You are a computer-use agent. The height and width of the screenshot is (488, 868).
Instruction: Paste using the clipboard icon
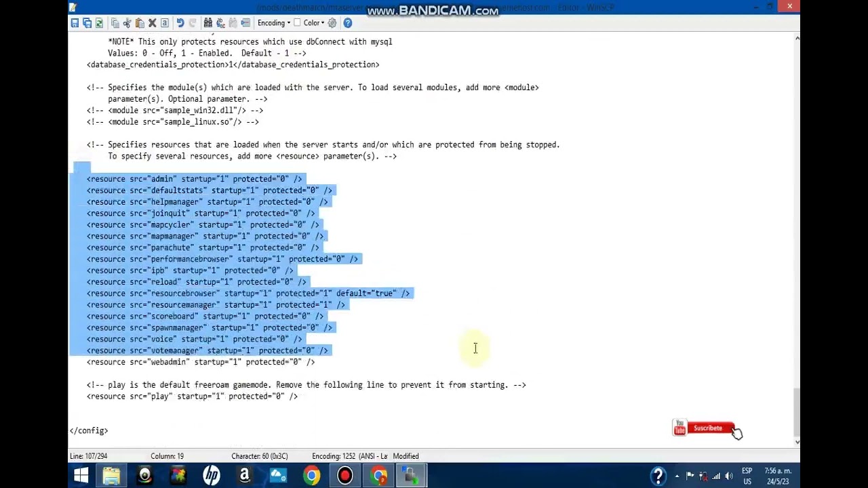point(140,23)
